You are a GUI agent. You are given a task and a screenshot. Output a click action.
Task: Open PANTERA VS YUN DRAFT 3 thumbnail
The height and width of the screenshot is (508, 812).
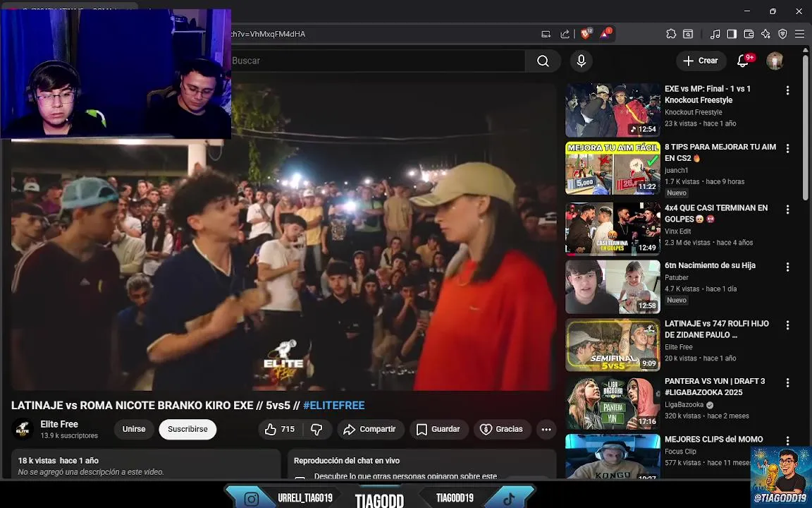pyautogui.click(x=613, y=403)
